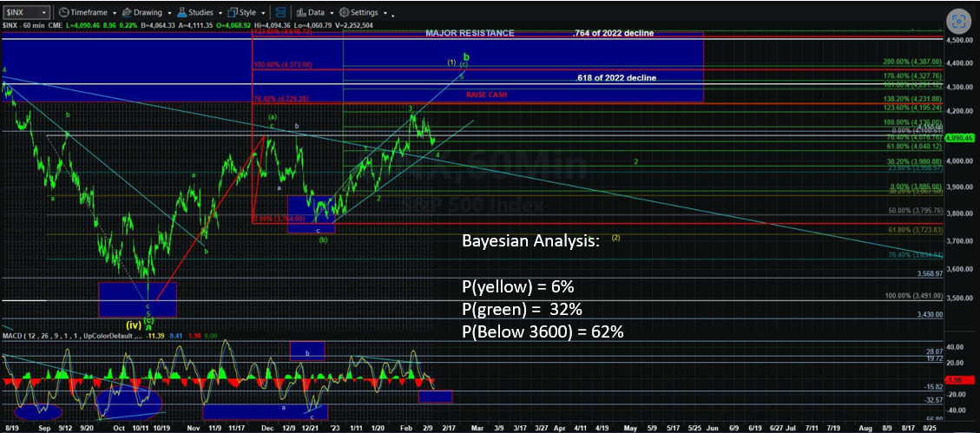Open the toolbar overflow arrow after Settings

(x=393, y=15)
